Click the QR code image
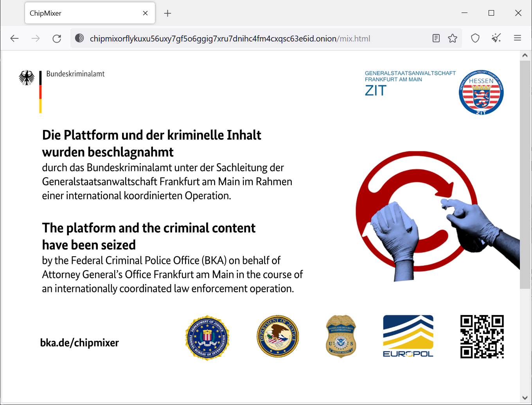 tap(482, 337)
